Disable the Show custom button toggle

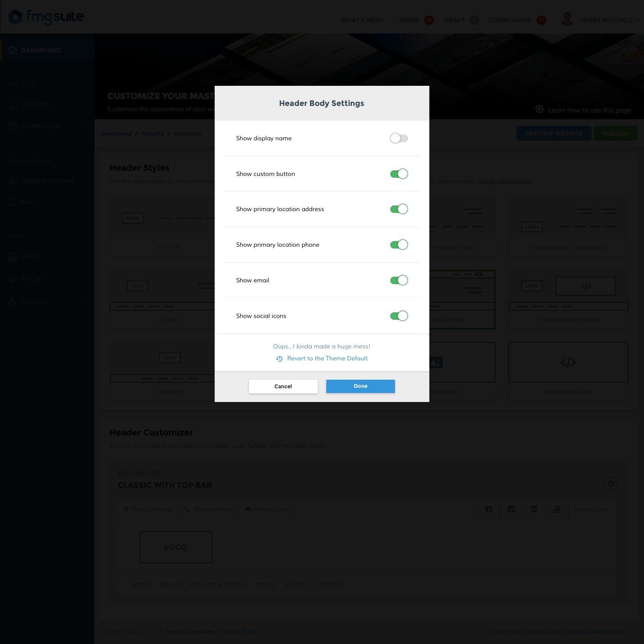click(x=398, y=174)
